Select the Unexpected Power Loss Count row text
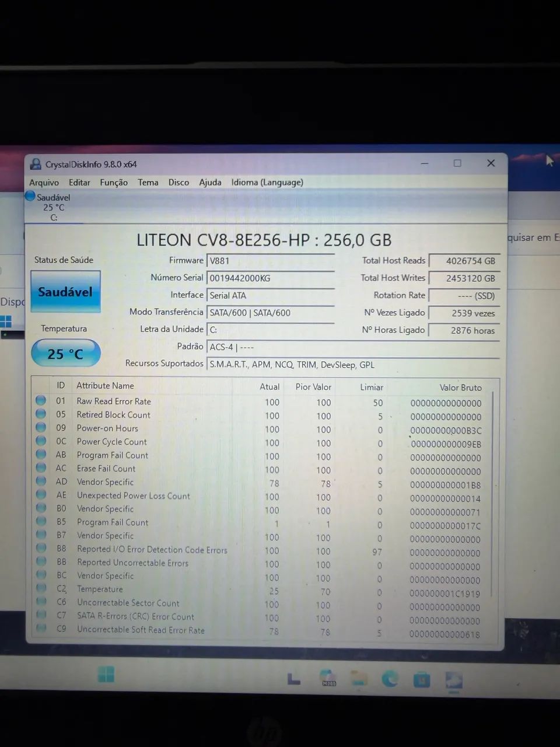 tap(134, 495)
